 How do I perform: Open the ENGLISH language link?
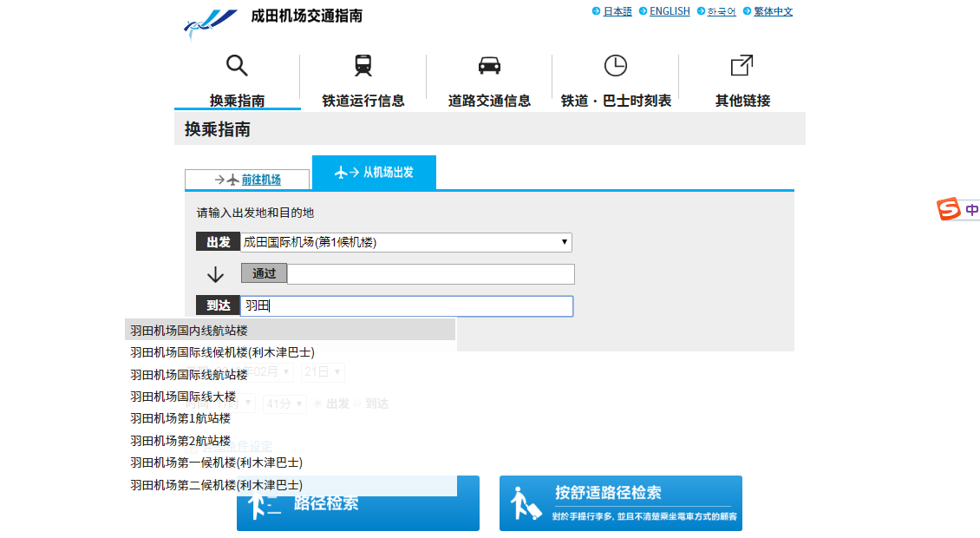coord(669,10)
